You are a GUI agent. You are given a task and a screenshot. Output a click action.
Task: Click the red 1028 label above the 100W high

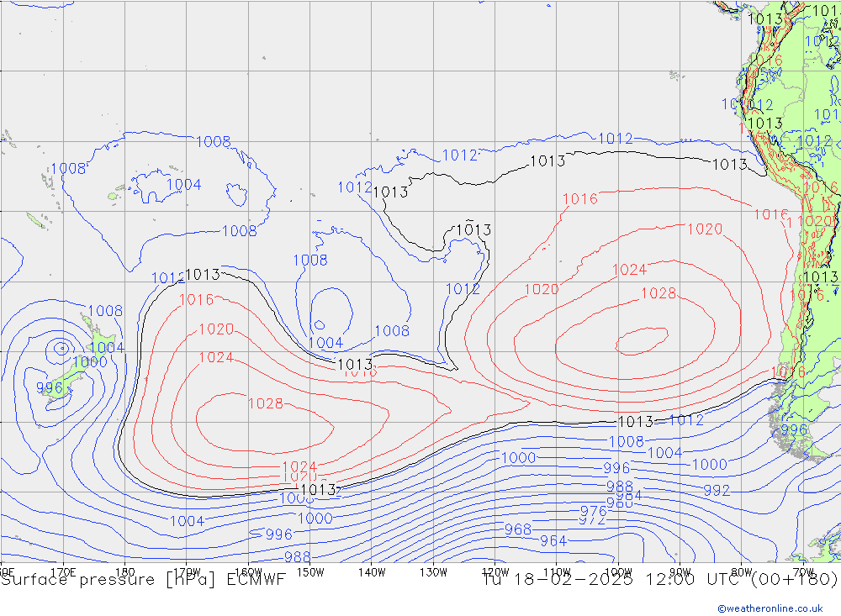pos(659,293)
